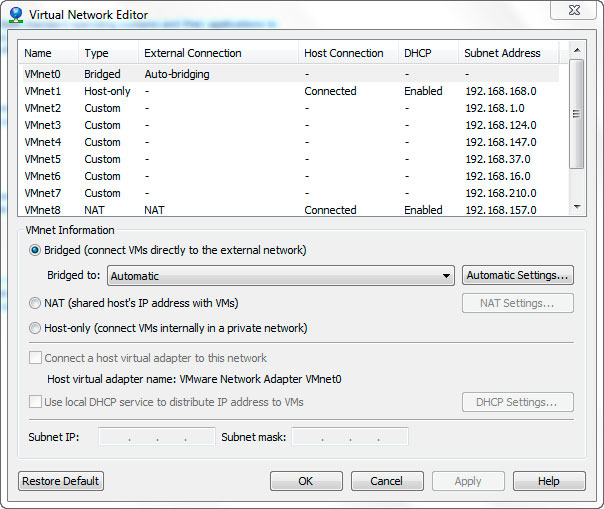Select the Bridged radio button
604x509 pixels.
(x=35, y=250)
